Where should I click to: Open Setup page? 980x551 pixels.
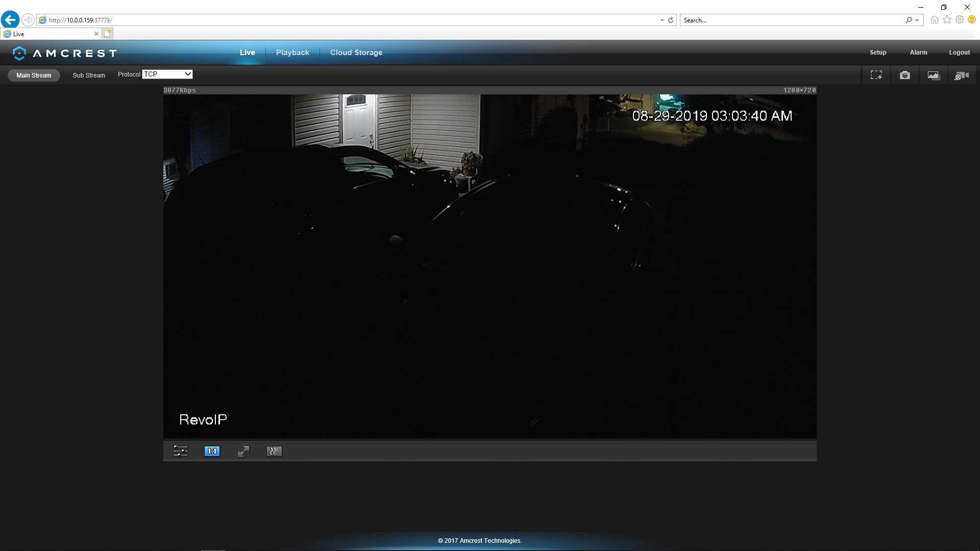pos(878,53)
